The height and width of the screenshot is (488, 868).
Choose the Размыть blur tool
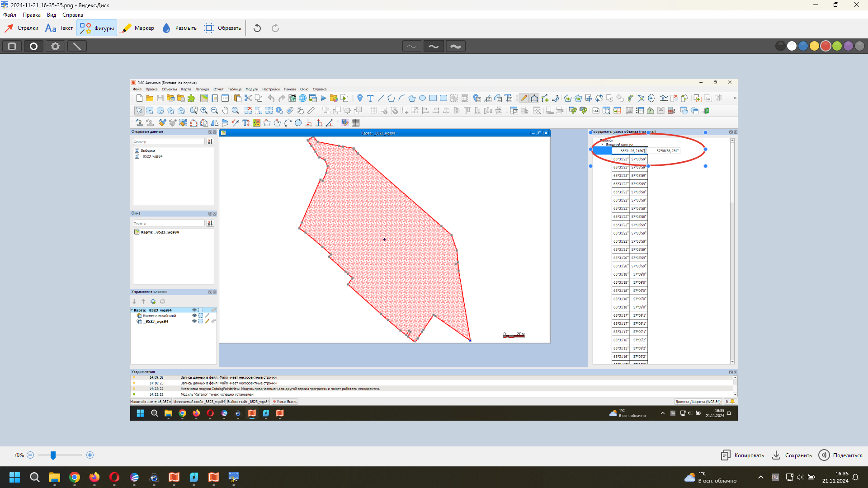(179, 28)
